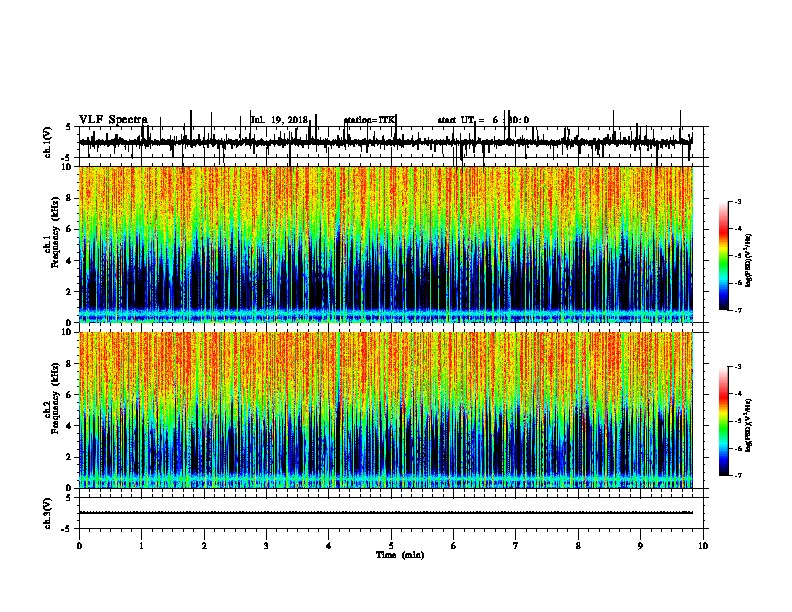Click the "8" kHz tick on ch.1 frequency axis
Image resolution: width=792 pixels, height=612 pixels.
[69, 198]
